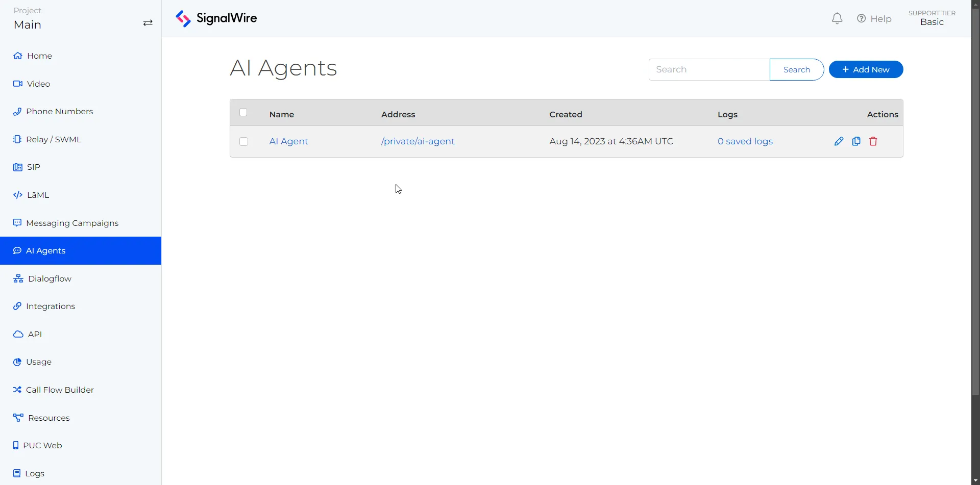Sort table by the Address column

(398, 114)
